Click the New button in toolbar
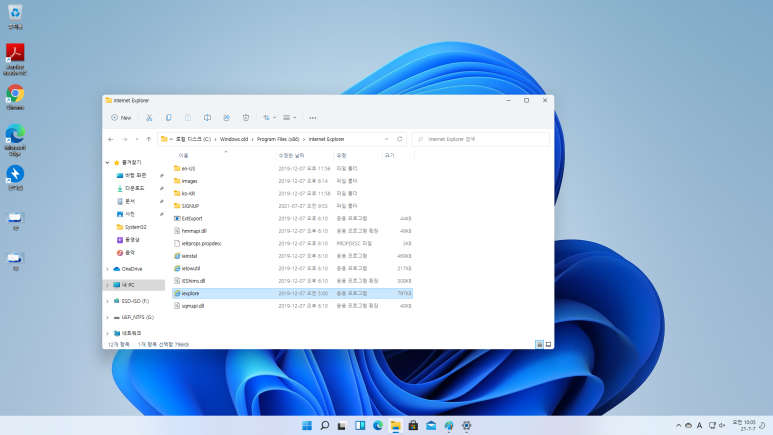This screenshot has width=773, height=435. (x=121, y=118)
